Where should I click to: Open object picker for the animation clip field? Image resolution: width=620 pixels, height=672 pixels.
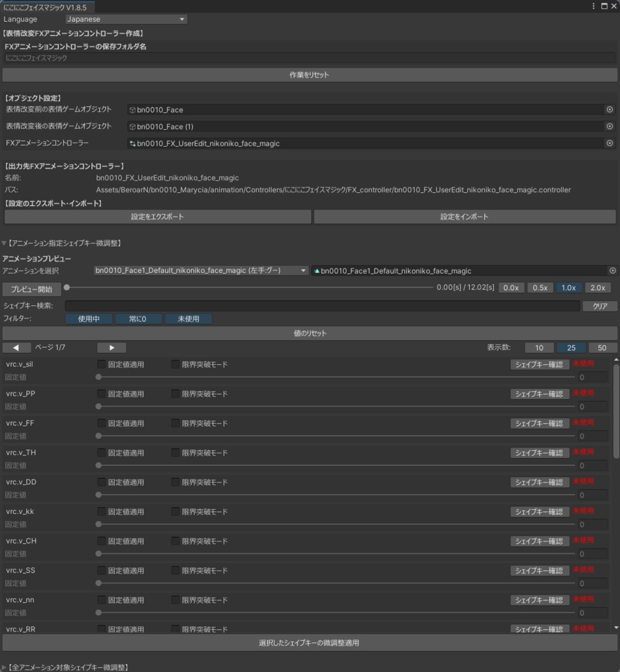612,270
